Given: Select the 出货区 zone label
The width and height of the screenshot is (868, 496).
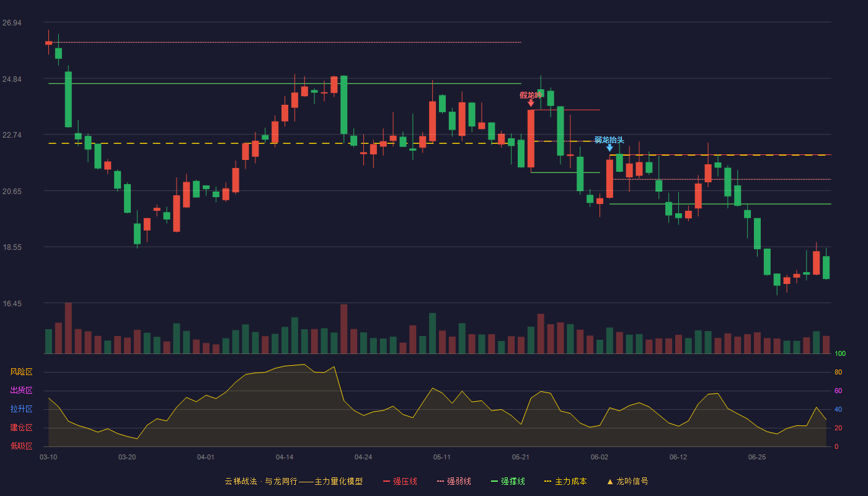Looking at the screenshot, I should point(22,391).
